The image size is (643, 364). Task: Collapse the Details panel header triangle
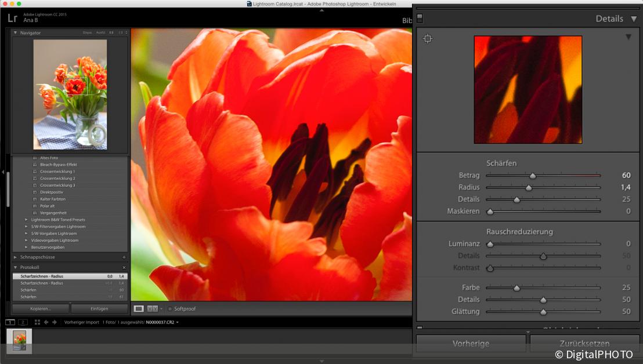click(x=634, y=19)
